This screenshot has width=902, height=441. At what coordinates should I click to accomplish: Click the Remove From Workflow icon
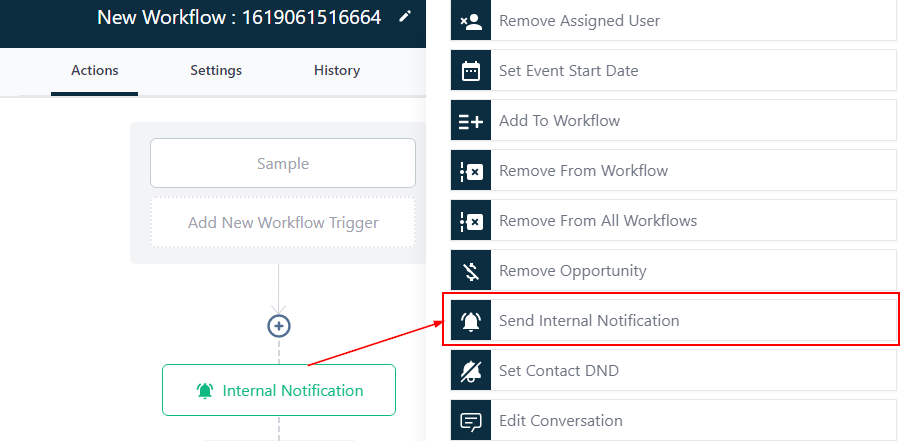pyautogui.click(x=470, y=171)
